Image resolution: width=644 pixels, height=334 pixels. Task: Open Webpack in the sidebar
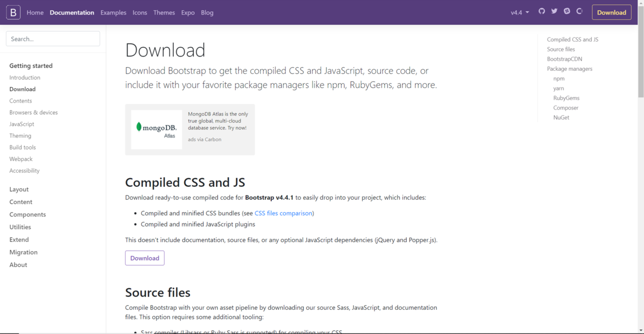pyautogui.click(x=21, y=159)
